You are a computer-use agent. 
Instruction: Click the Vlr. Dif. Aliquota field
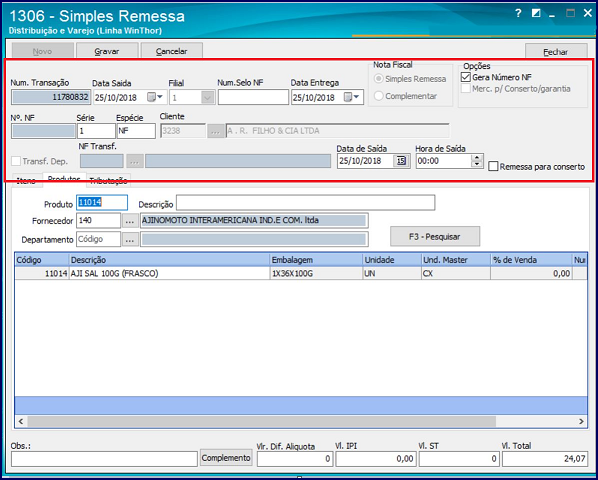pyautogui.click(x=294, y=459)
